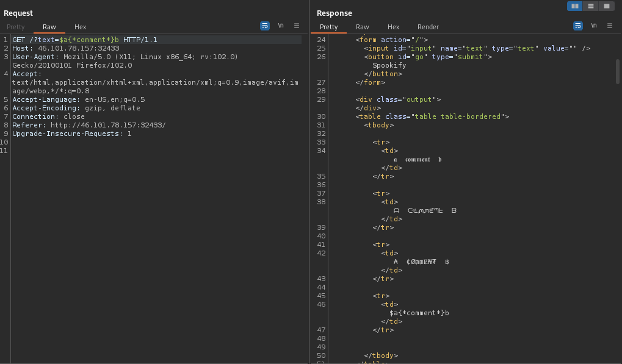Click the closing tbody tag line
Viewport: 622px width, 364px height.
tap(381, 355)
